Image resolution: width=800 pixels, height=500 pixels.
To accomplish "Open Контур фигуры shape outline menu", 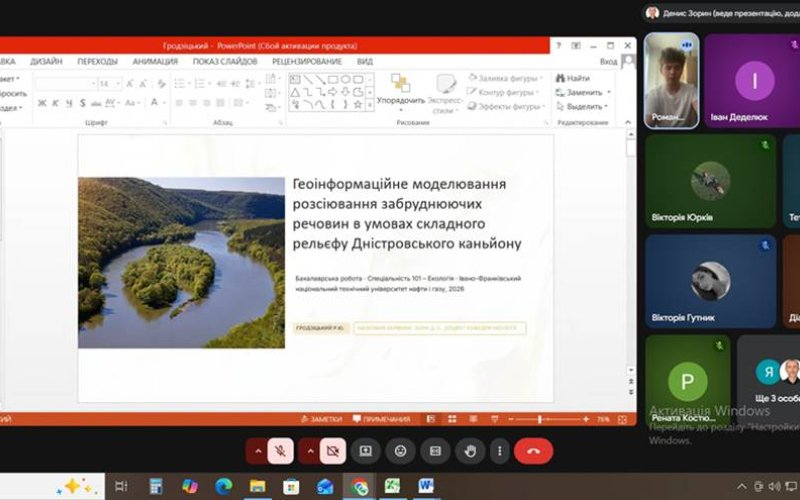I will 504,92.
